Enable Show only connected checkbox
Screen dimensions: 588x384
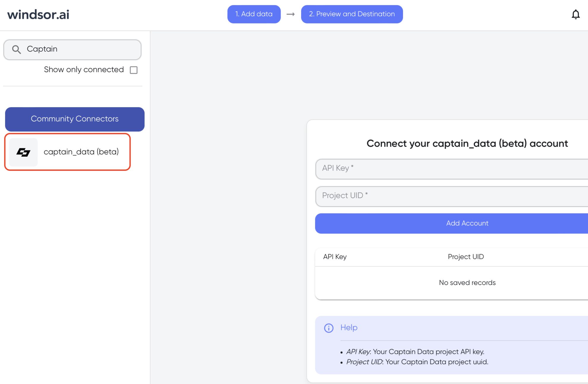134,70
